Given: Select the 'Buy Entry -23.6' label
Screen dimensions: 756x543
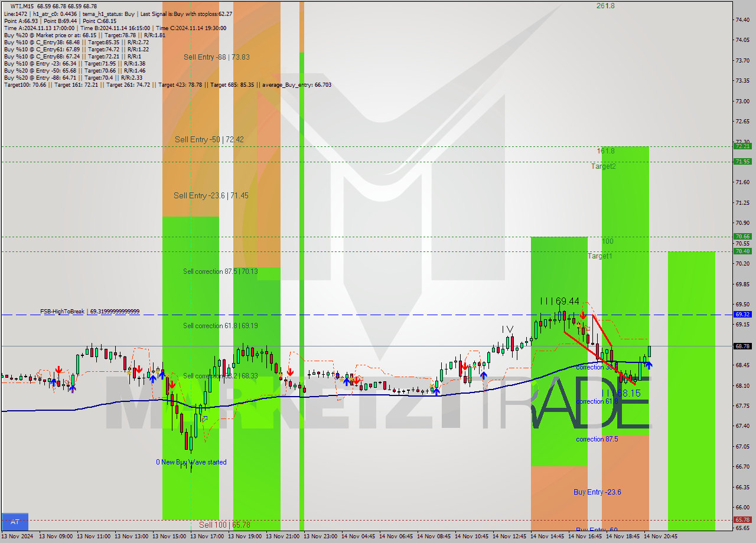Looking at the screenshot, I should click(x=597, y=492).
